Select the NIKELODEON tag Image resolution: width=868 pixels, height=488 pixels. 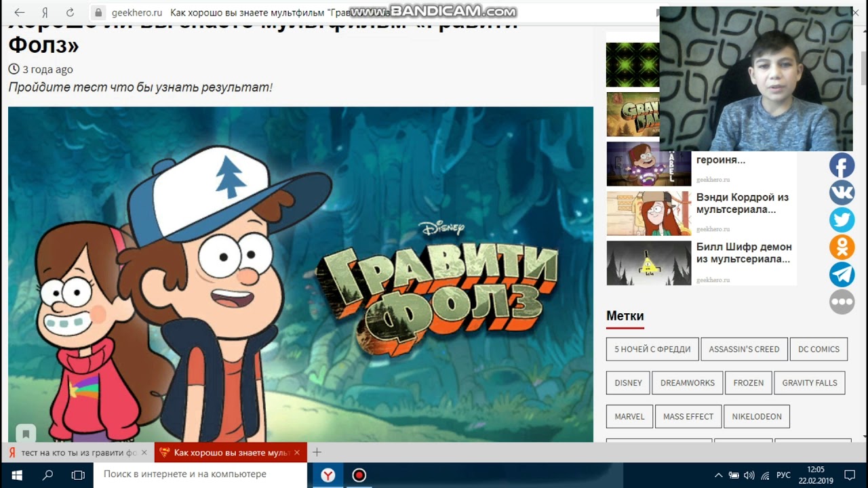(x=757, y=417)
